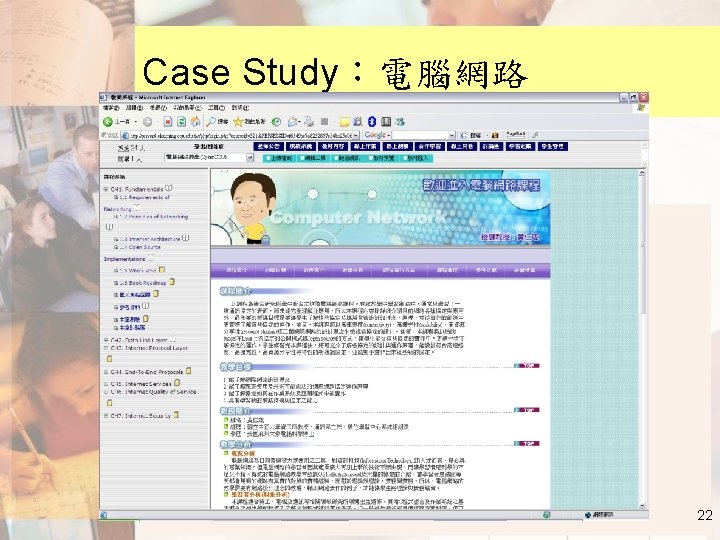Open Search with the magnifier icon

(x=211, y=121)
